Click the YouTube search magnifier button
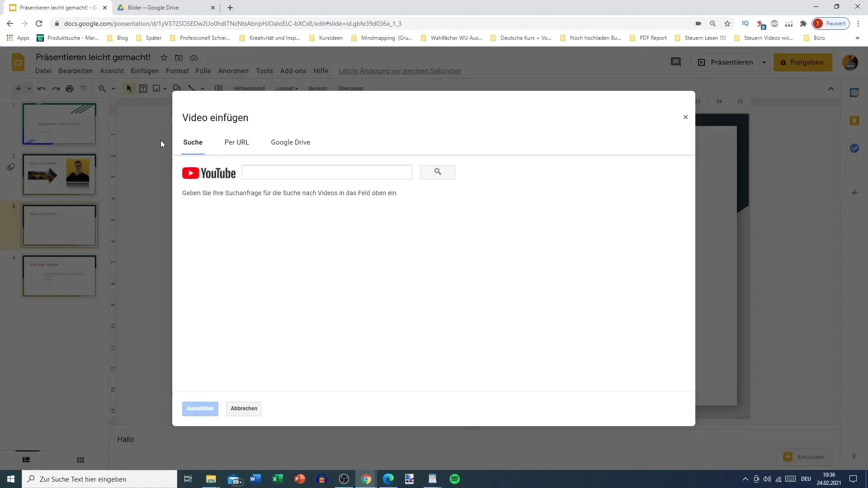 [x=438, y=172]
